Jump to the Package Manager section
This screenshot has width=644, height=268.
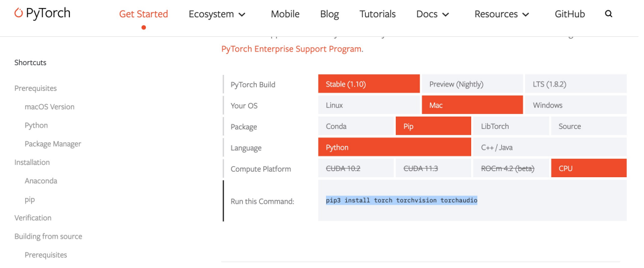tap(53, 144)
